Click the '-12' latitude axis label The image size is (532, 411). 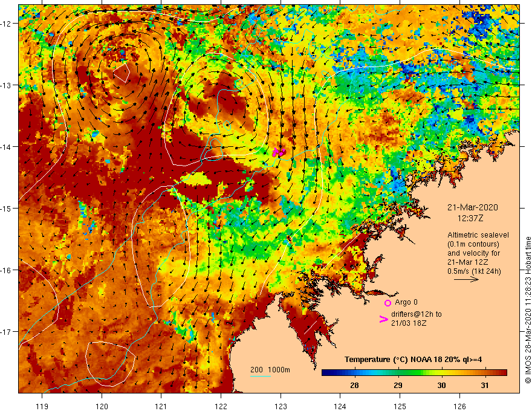tap(7, 24)
